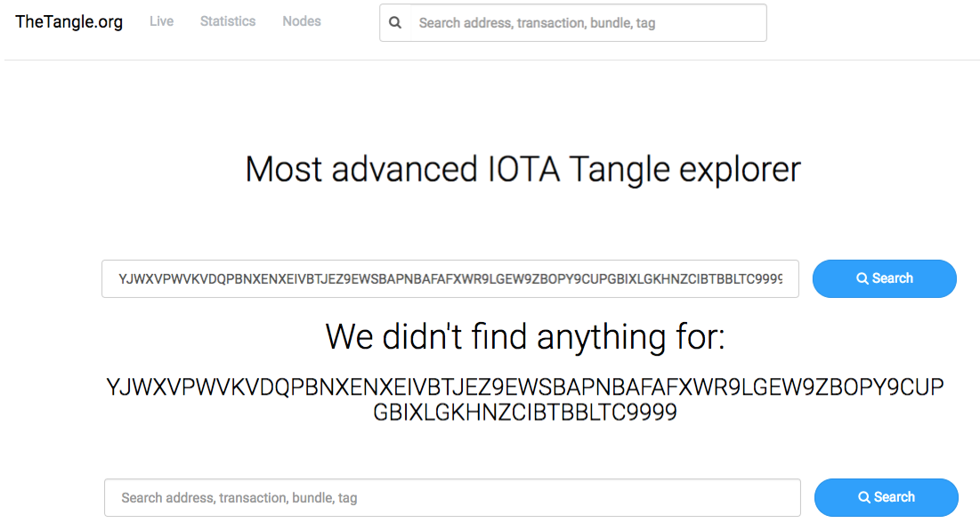Click the upper blue Search button
Image resolution: width=980 pixels, height=523 pixels.
coord(885,278)
